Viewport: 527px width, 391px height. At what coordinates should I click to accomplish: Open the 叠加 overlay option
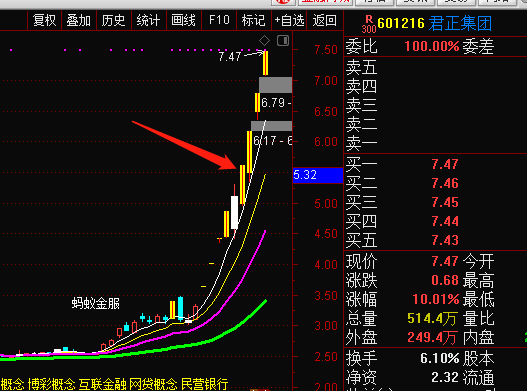point(79,21)
